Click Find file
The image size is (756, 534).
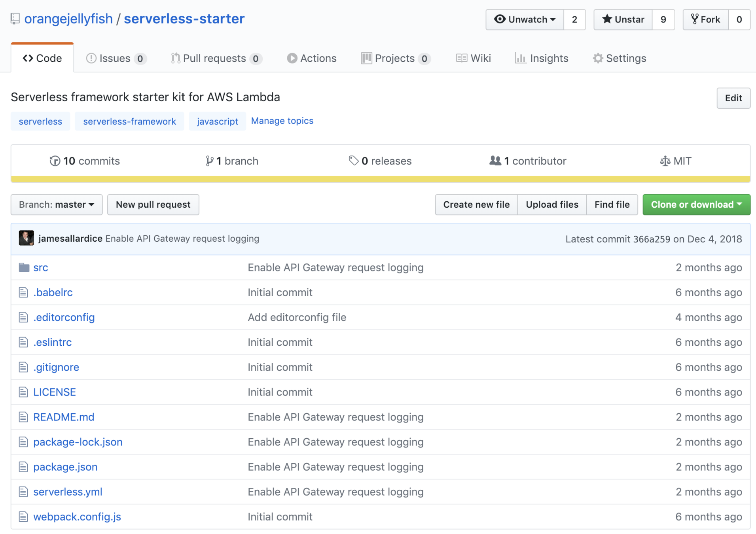coord(612,205)
